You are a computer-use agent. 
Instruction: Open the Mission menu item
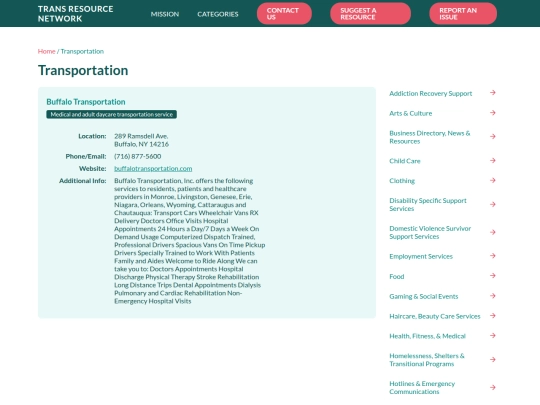(x=165, y=14)
